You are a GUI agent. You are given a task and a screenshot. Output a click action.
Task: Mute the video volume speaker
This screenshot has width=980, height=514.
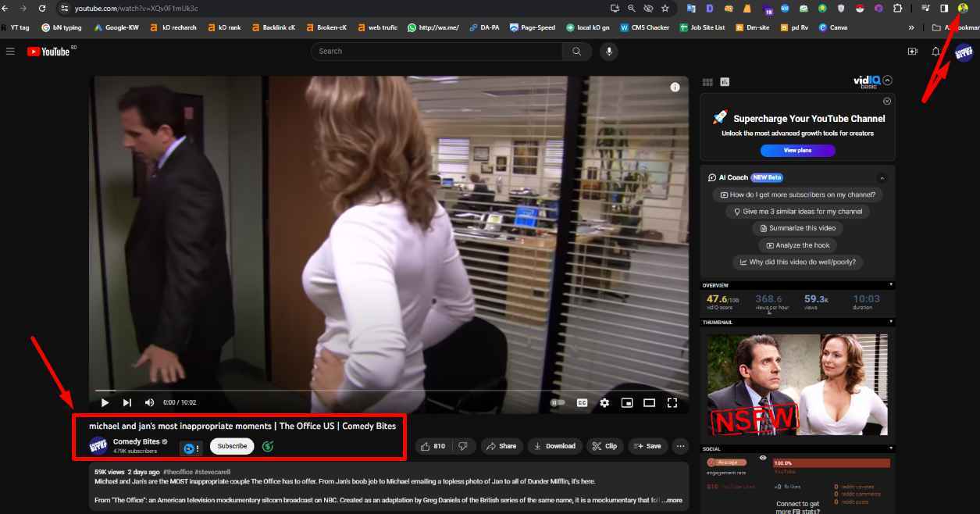click(149, 403)
